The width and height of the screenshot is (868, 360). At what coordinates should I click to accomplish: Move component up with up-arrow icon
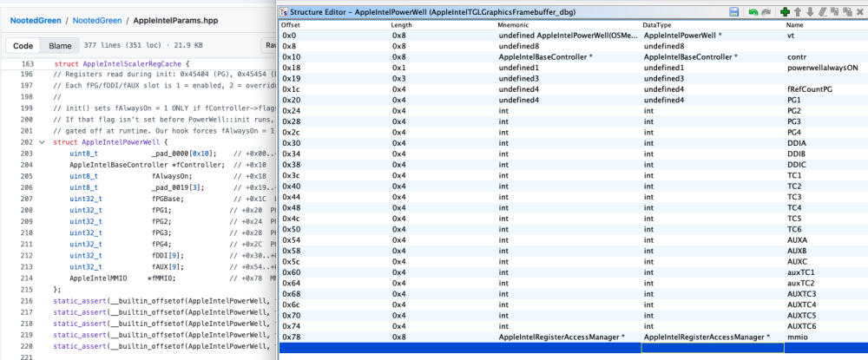(798, 11)
